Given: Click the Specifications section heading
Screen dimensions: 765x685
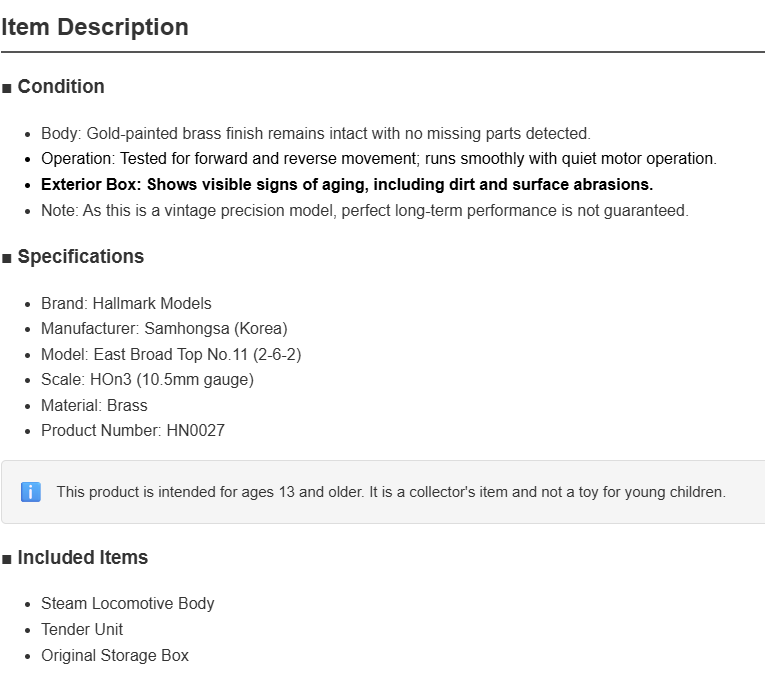Looking at the screenshot, I should [81, 257].
